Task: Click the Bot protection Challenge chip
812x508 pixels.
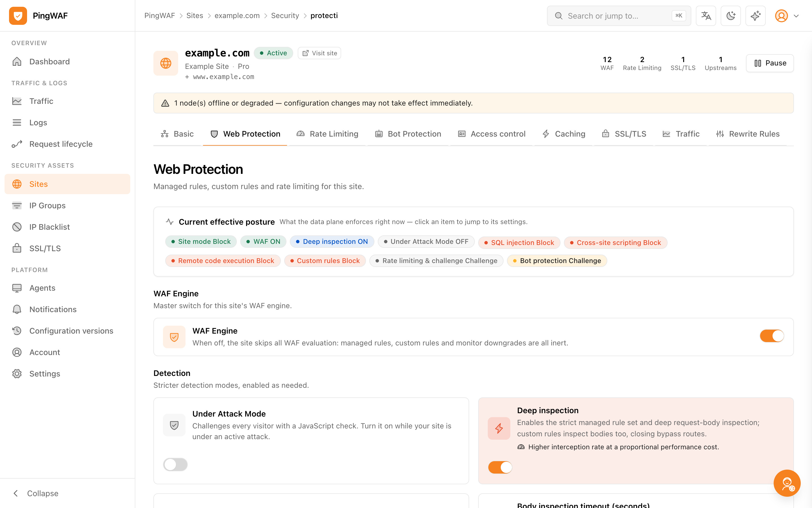Action: point(557,261)
